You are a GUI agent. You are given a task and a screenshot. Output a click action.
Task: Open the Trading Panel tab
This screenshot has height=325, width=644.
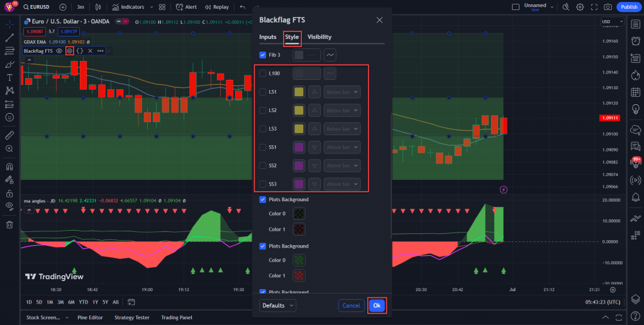[x=177, y=317]
